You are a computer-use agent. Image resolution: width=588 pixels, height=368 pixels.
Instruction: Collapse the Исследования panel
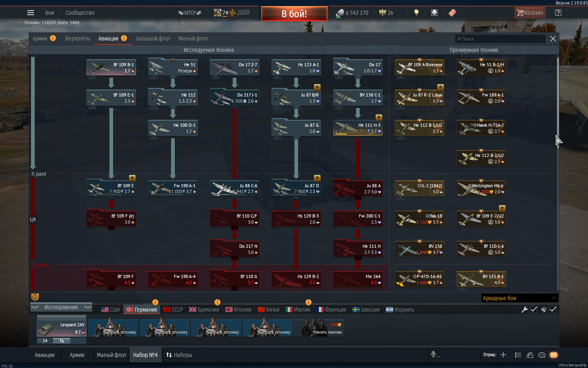(61, 307)
